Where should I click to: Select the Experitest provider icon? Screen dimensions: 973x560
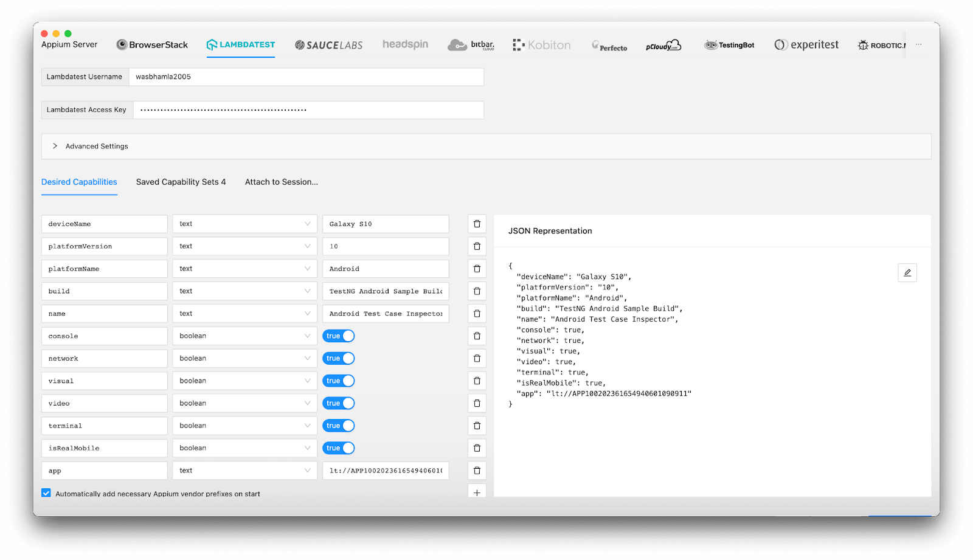(x=806, y=44)
